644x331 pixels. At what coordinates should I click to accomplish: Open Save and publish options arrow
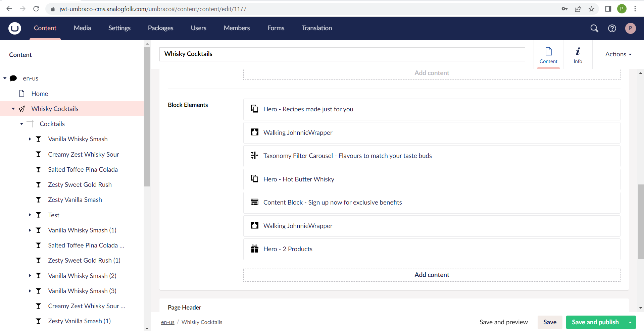pyautogui.click(x=630, y=322)
